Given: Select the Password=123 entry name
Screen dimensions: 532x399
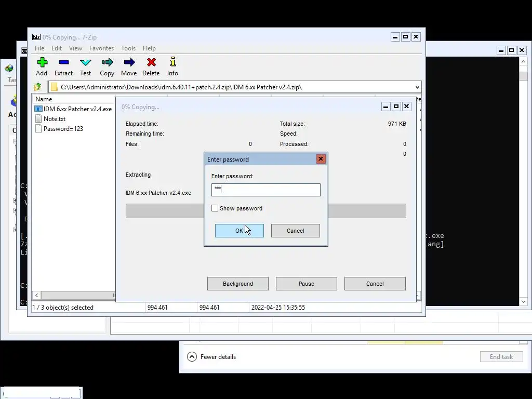Looking at the screenshot, I should (63, 129).
